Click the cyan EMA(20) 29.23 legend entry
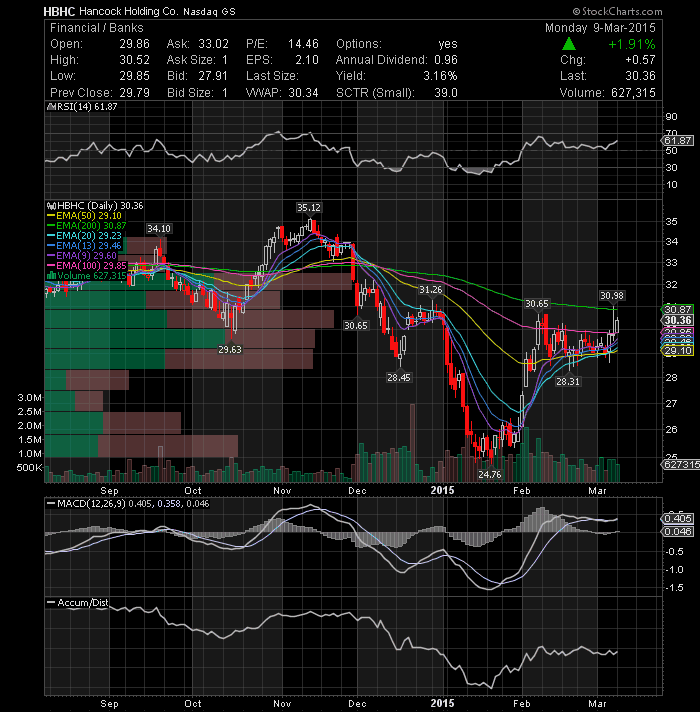 point(89,236)
